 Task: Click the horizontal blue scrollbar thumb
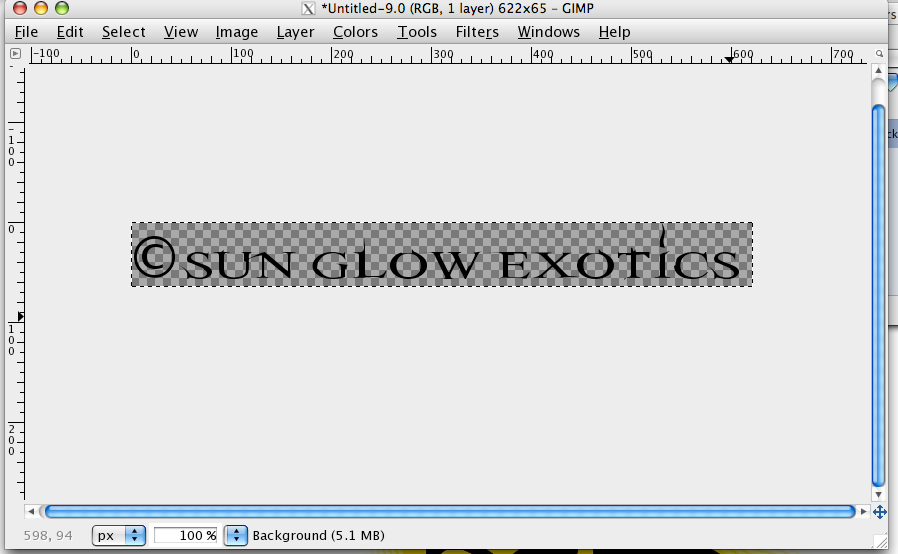450,511
